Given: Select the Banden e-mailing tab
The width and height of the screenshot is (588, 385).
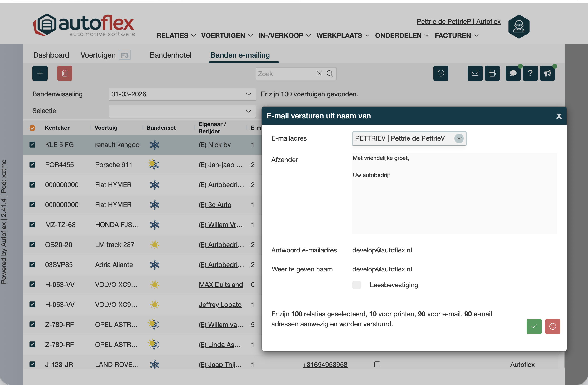Looking at the screenshot, I should click(x=240, y=55).
